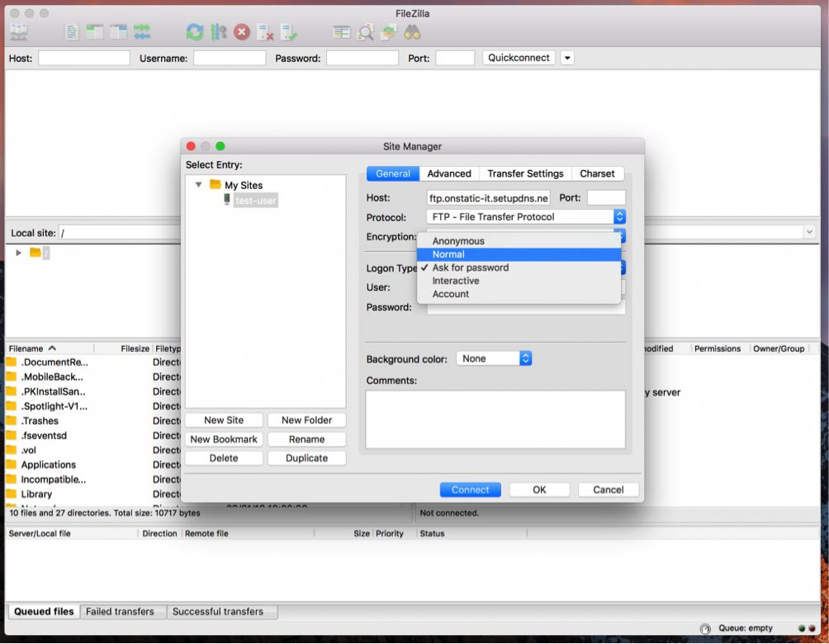Image resolution: width=829 pixels, height=644 pixels.
Task: Expand the root folder in local site tree
Action: tap(18, 253)
